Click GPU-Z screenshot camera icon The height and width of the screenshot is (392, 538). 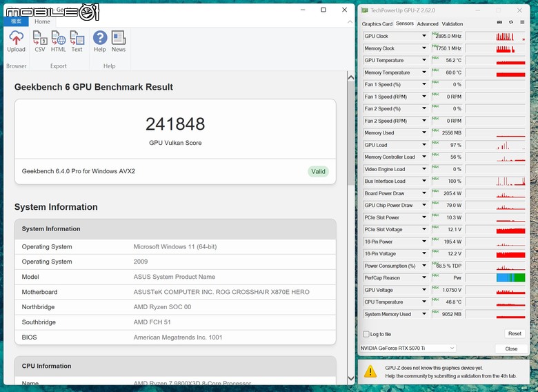[499, 22]
